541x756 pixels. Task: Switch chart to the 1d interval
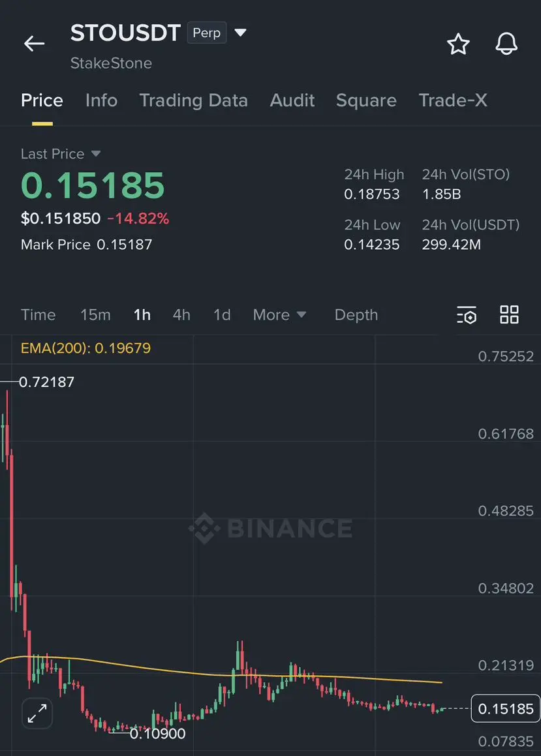[222, 315]
